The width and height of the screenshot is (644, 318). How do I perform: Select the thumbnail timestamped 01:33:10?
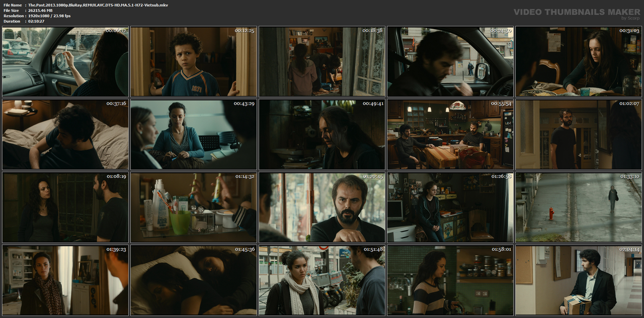(x=579, y=207)
